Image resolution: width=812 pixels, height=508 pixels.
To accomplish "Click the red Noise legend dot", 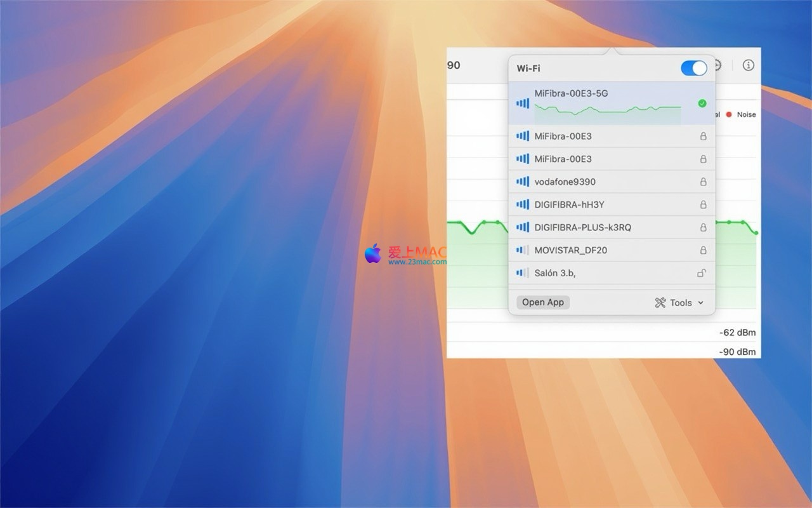I will (x=729, y=114).
